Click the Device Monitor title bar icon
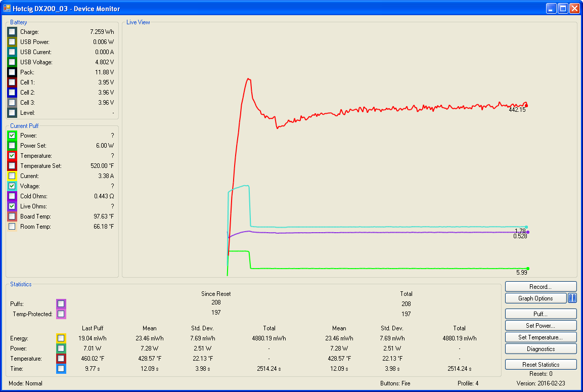 pyautogui.click(x=7, y=8)
